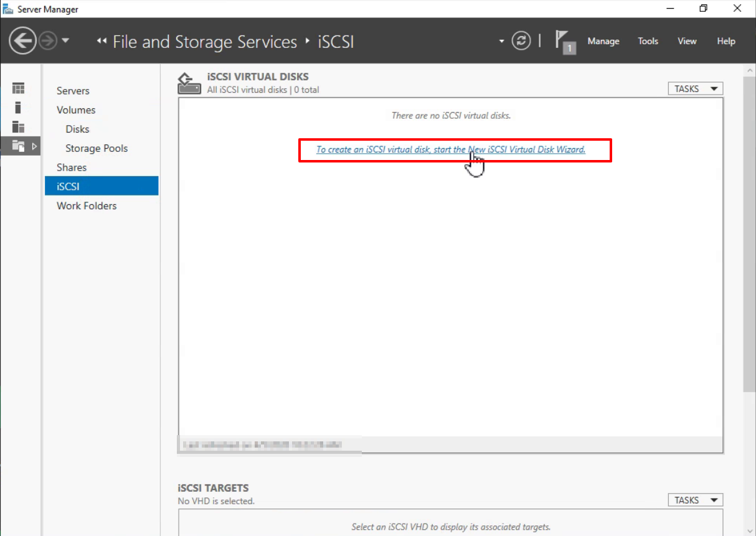This screenshot has width=756, height=536.
Task: Open the Tools menu
Action: (x=648, y=41)
